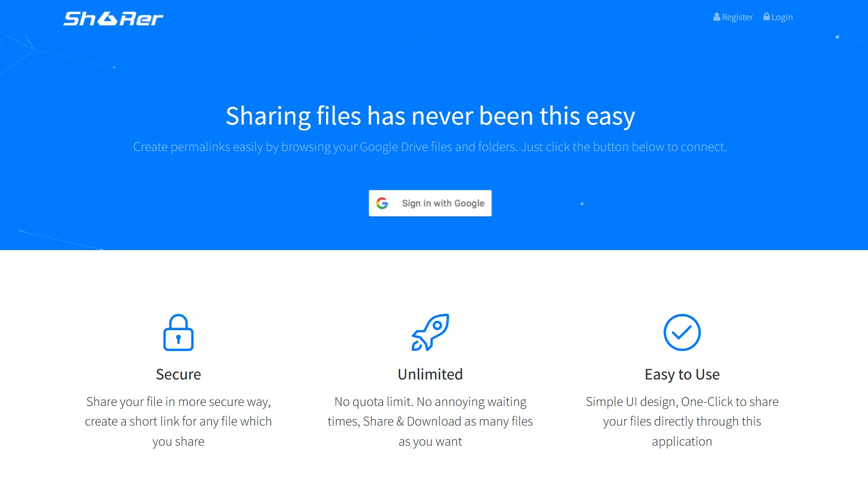
Task: Click the 'No quota limit' description text
Action: [430, 421]
